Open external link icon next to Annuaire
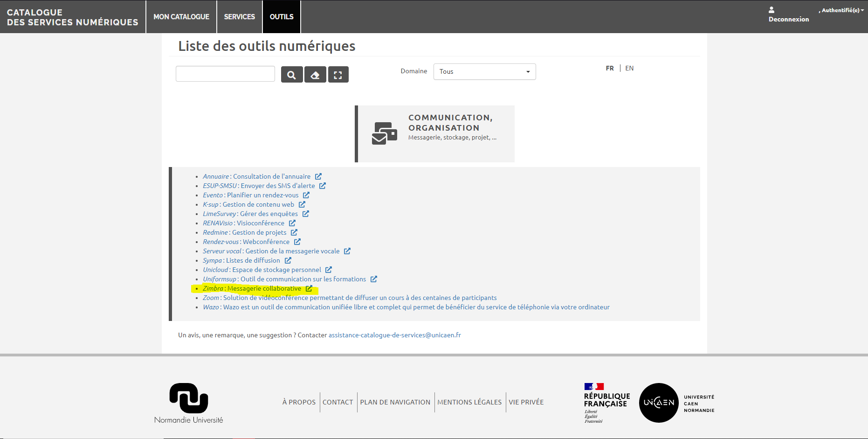 [x=318, y=176]
